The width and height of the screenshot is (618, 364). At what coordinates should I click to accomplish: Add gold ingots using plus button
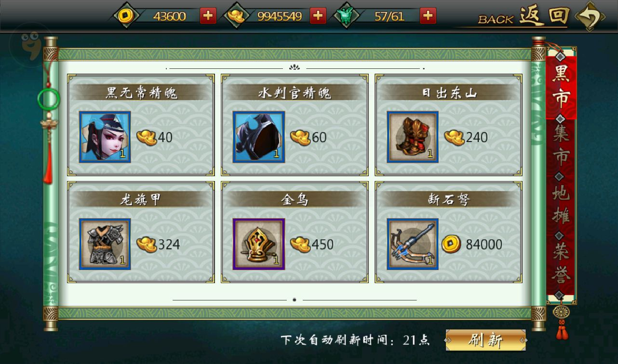[x=318, y=15]
